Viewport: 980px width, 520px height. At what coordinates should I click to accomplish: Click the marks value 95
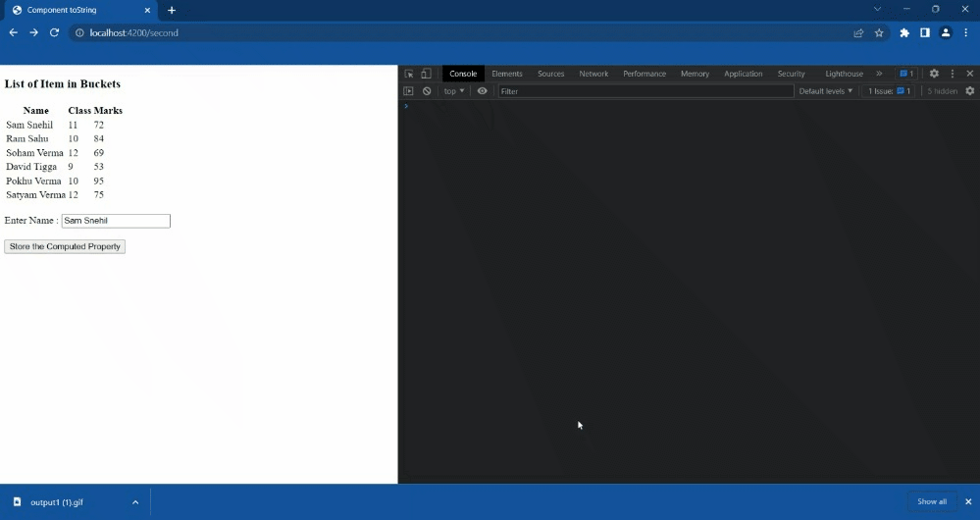[x=99, y=182]
